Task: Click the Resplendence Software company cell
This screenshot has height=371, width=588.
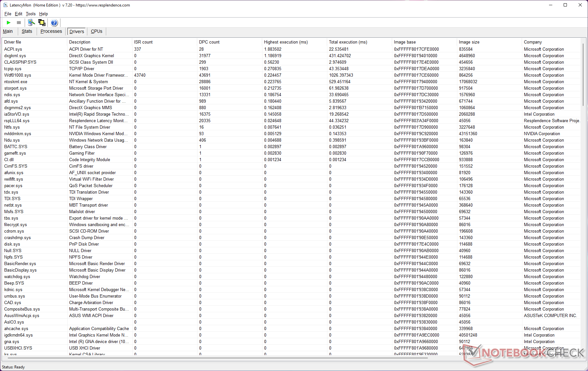Action: click(x=552, y=121)
